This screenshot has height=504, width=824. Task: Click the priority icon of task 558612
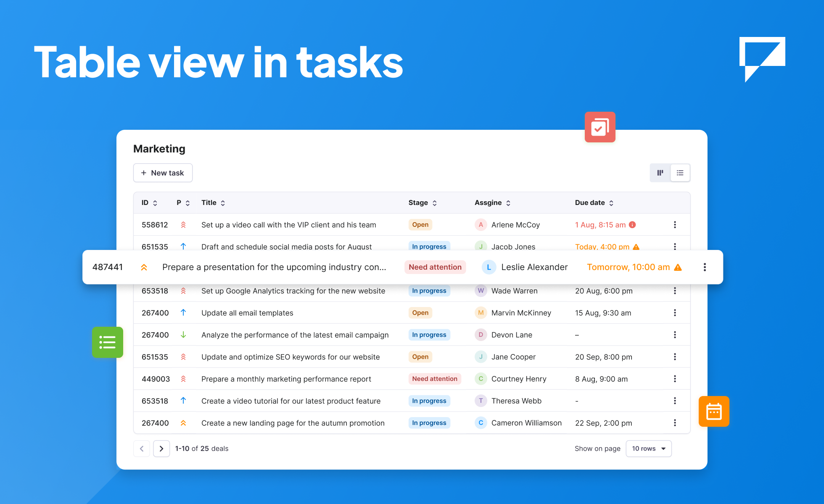(183, 225)
